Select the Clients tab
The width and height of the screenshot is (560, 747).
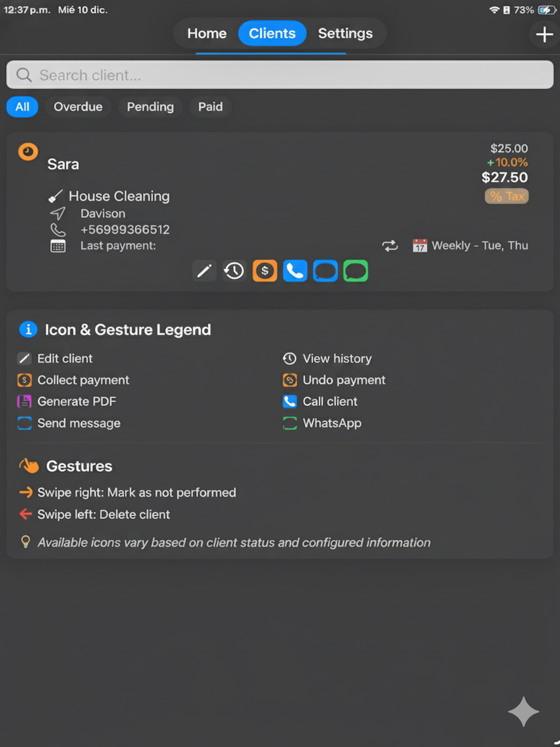[272, 33]
